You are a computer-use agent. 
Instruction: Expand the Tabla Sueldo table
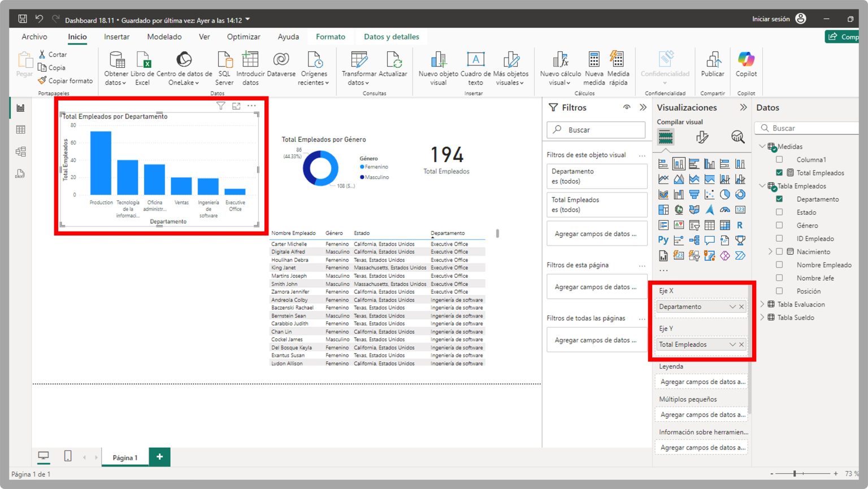pyautogui.click(x=762, y=317)
